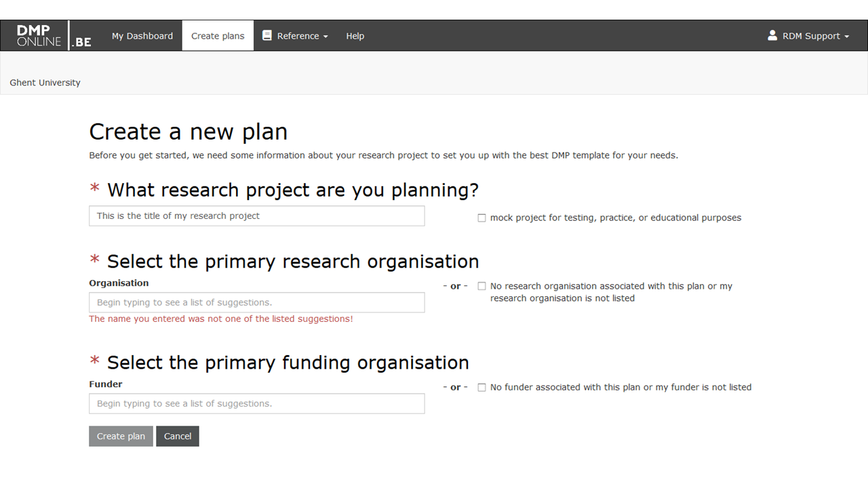Click the user profile icon
Screen dimensions: 868x488
tap(772, 35)
